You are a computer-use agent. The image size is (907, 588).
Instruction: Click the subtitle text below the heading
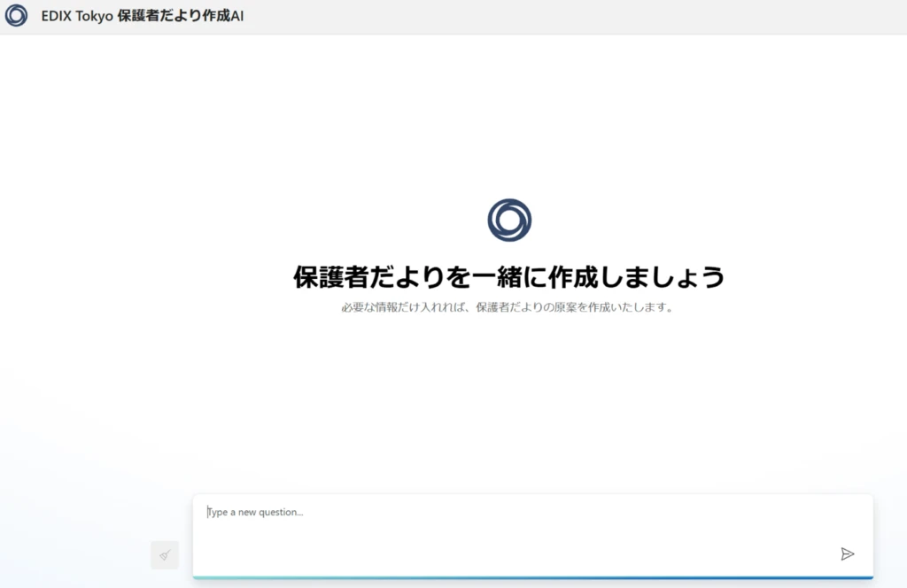coord(508,307)
